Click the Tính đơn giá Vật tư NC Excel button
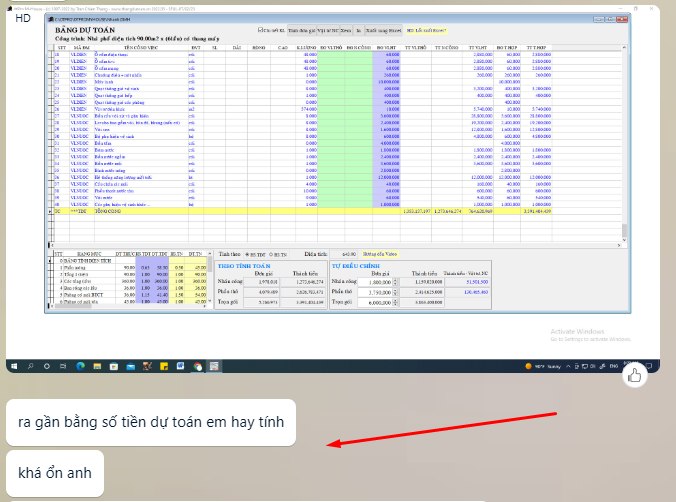The height and width of the screenshot is (502, 676). point(315,31)
